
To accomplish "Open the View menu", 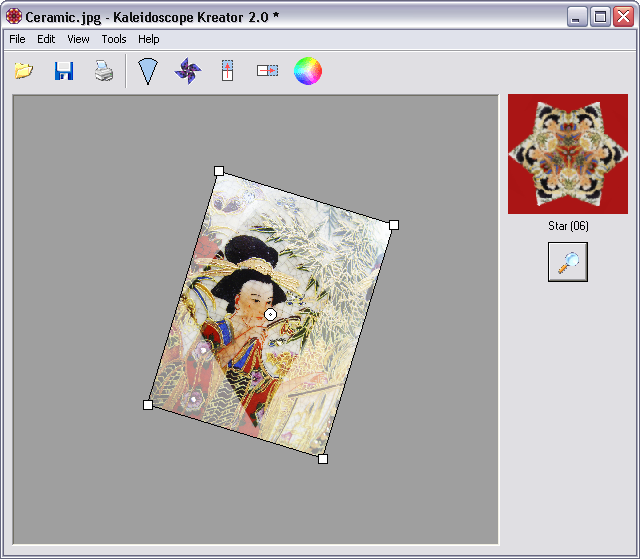I will [x=78, y=39].
